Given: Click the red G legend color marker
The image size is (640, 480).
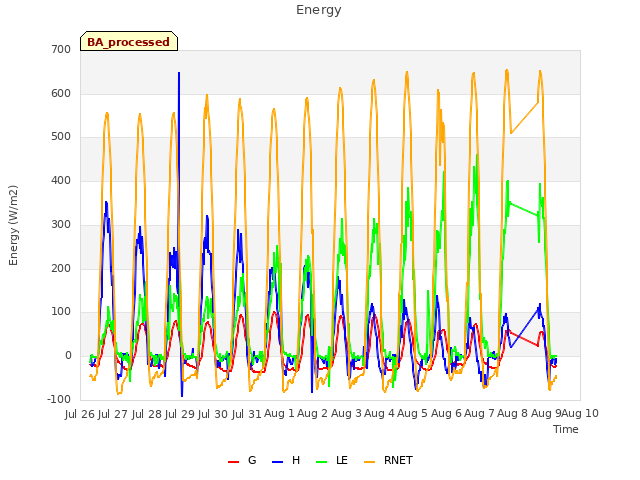Looking at the screenshot, I should tap(233, 462).
